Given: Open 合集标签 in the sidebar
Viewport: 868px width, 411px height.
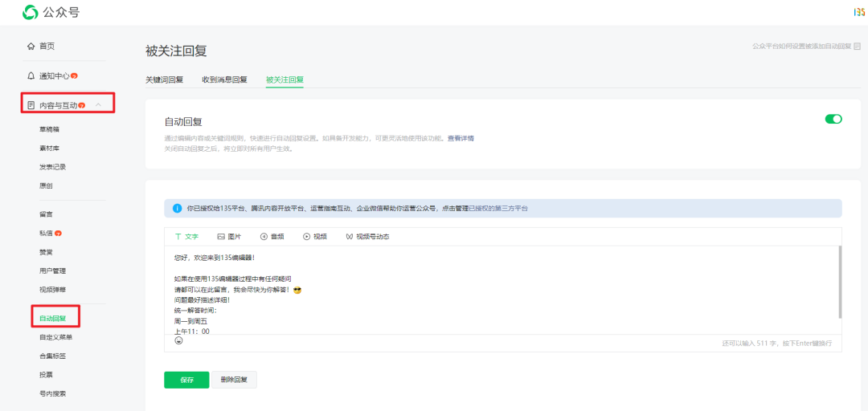Looking at the screenshot, I should pyautogui.click(x=52, y=356).
